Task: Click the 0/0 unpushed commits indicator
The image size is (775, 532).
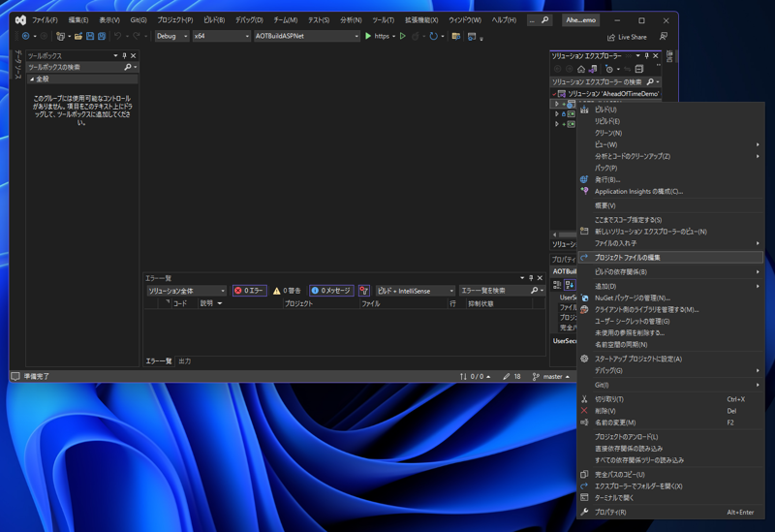Action: click(x=475, y=377)
